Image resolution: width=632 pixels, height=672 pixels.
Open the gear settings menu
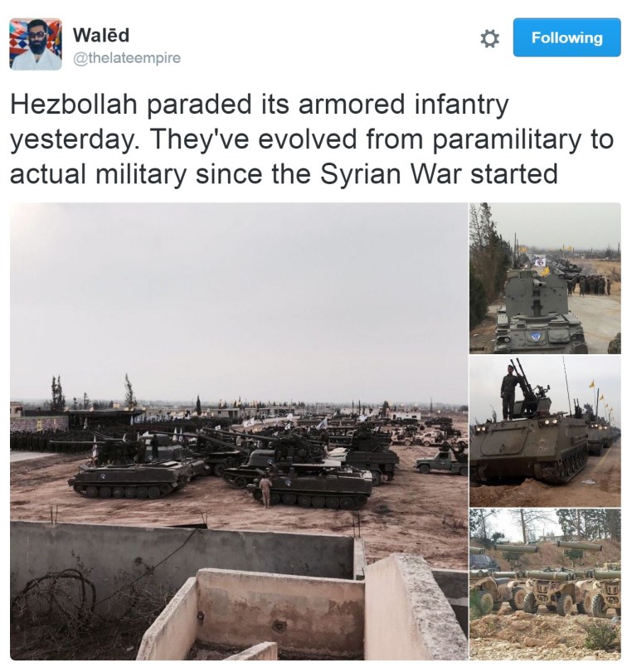489,38
